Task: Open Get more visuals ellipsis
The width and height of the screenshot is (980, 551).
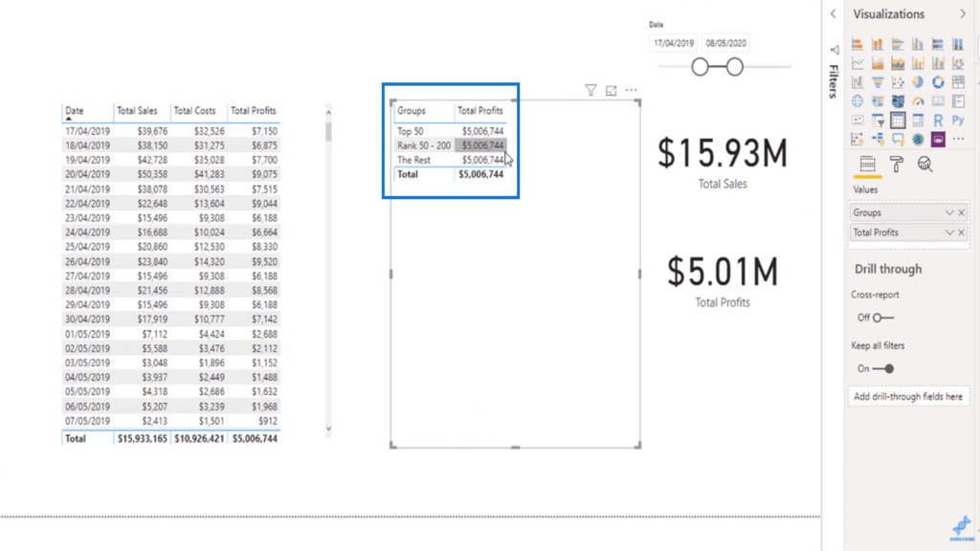Action: pos(957,140)
